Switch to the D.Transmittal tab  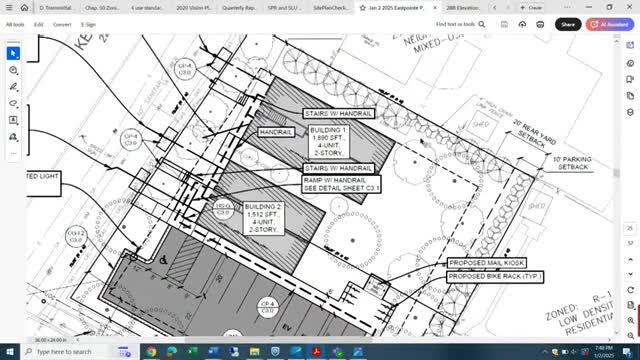[x=57, y=8]
